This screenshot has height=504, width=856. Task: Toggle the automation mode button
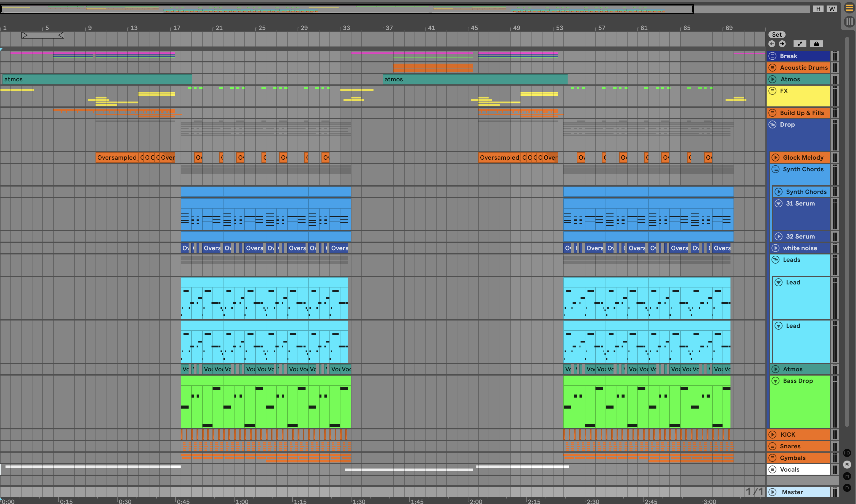(800, 44)
